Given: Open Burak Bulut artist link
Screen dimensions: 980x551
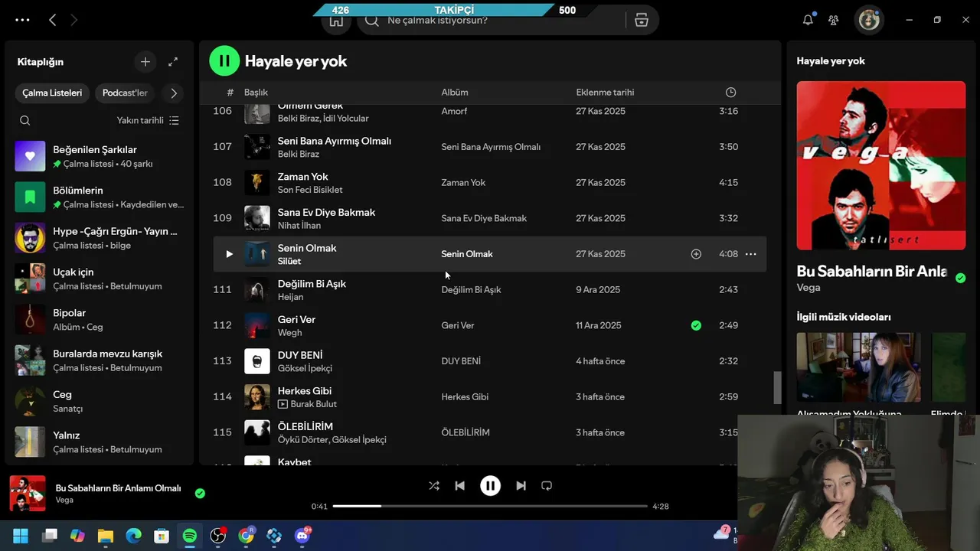Looking at the screenshot, I should pyautogui.click(x=314, y=404).
